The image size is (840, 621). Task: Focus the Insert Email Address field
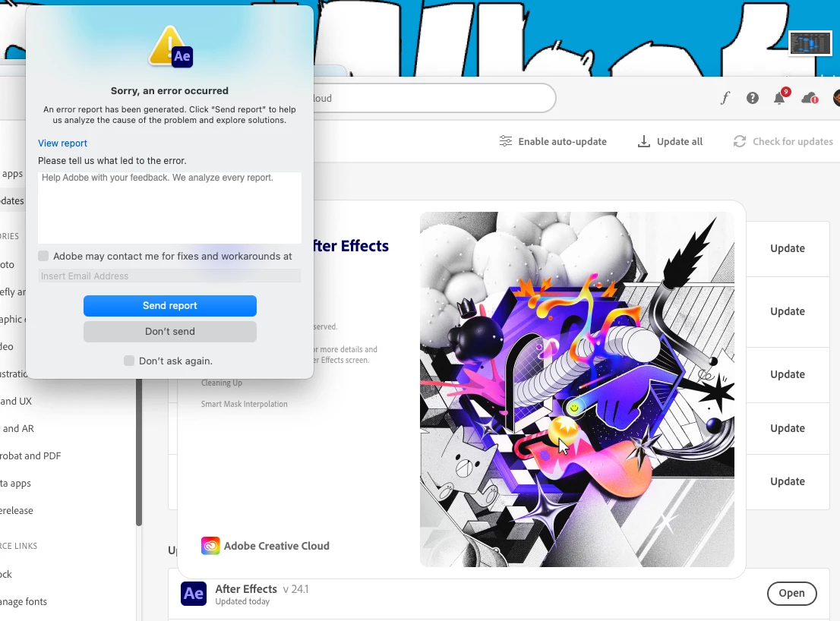click(169, 276)
